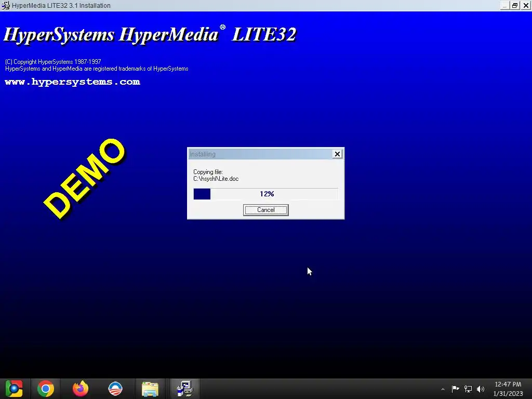Click the "Installing" dialog title bar
This screenshot has height=399, width=532.
coord(261,154)
